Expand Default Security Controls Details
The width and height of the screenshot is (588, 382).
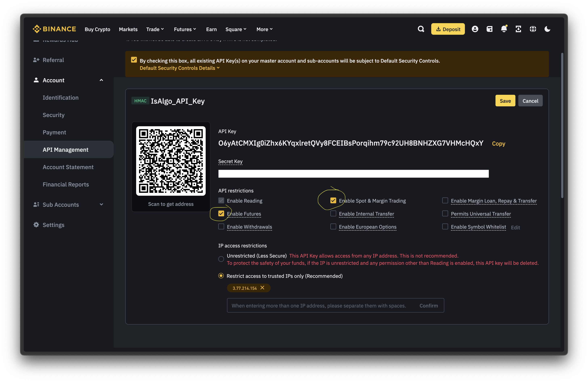(180, 68)
